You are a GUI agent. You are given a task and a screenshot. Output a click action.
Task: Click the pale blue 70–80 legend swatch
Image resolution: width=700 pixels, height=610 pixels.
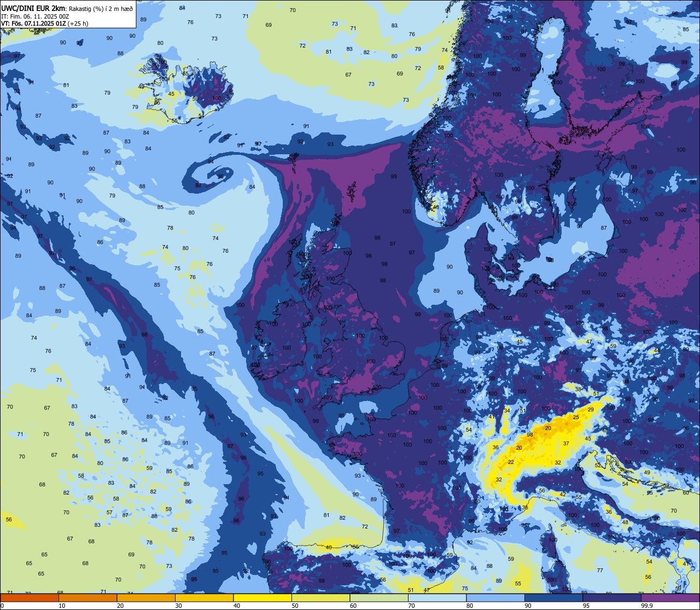437,597
